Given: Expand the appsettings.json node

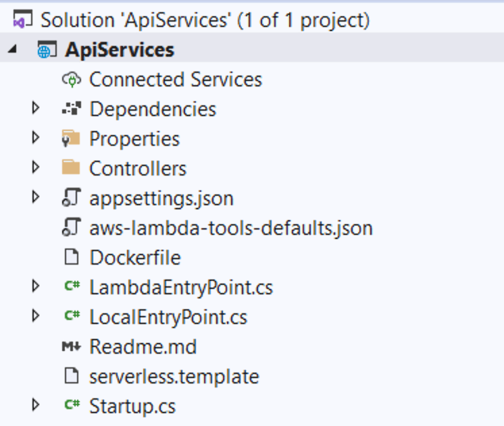Looking at the screenshot, I should [x=36, y=197].
